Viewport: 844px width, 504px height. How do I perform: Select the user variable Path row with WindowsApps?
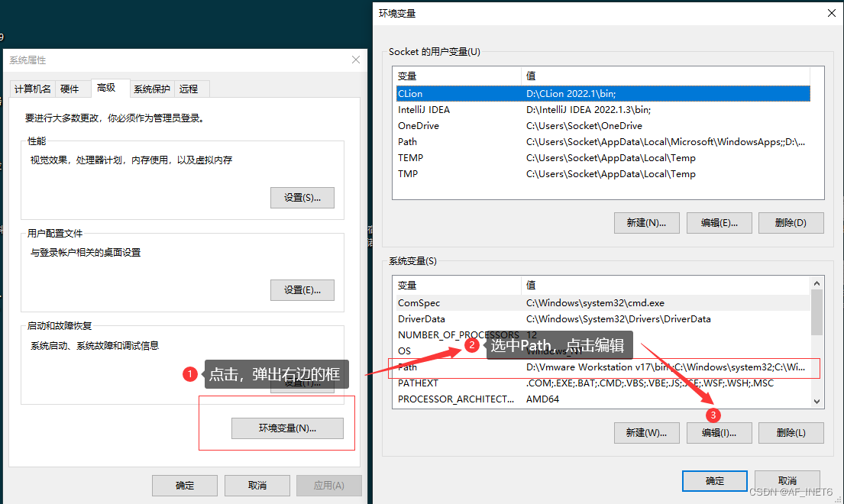click(603, 142)
